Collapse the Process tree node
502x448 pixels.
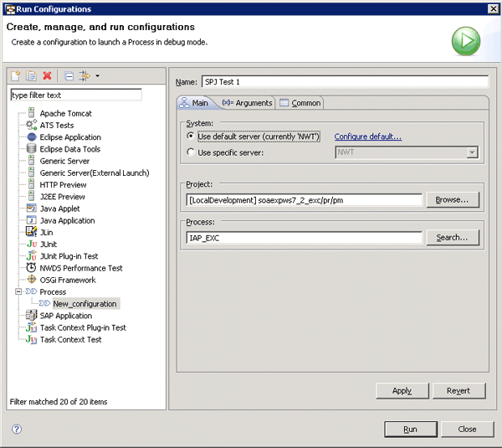[17, 291]
